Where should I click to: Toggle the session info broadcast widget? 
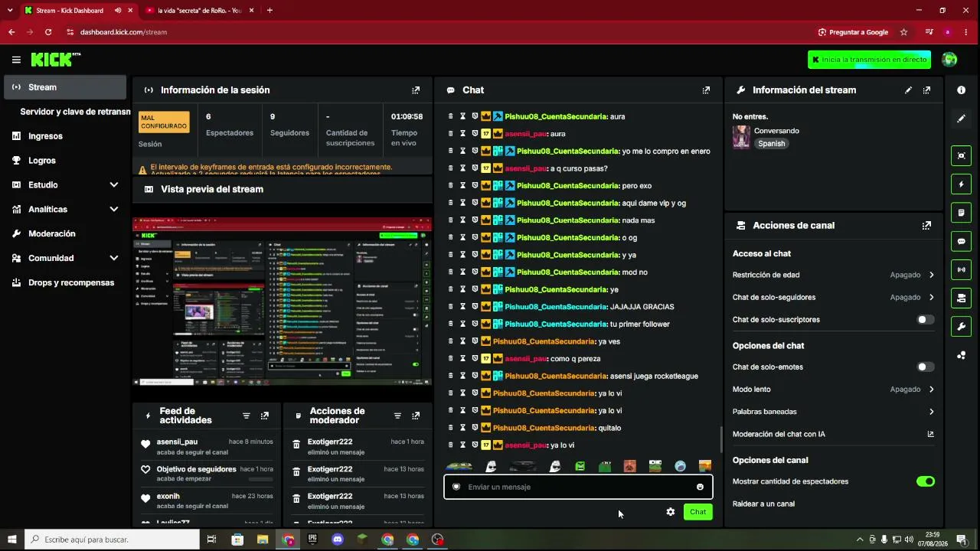click(x=961, y=269)
